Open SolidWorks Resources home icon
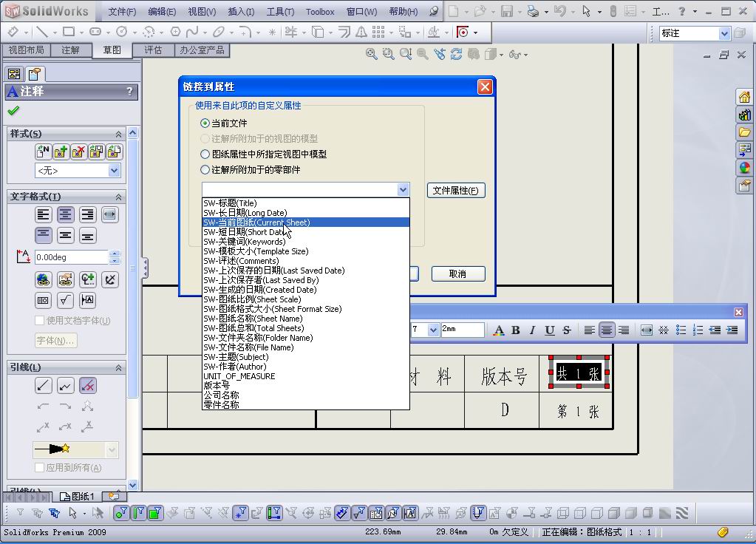 pos(744,98)
